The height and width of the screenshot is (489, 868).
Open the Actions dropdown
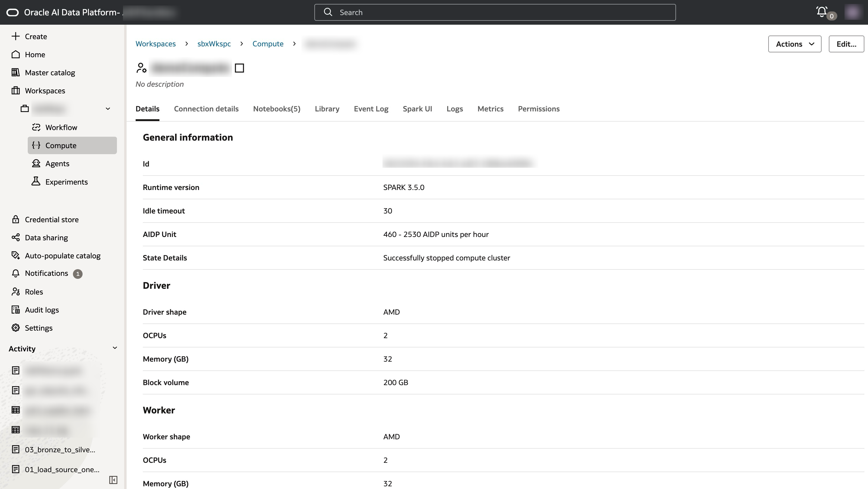point(794,44)
